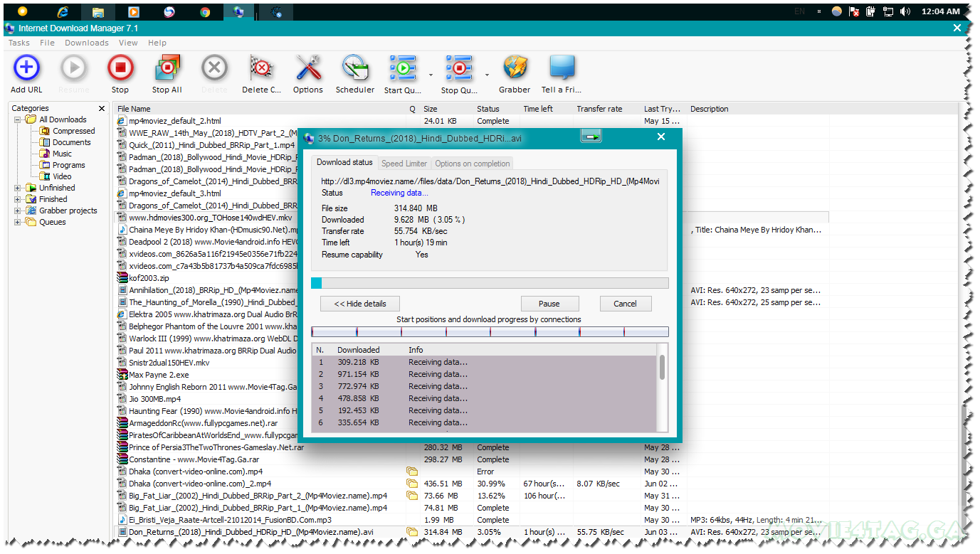Open Google Chrome from the taskbar

tap(205, 11)
